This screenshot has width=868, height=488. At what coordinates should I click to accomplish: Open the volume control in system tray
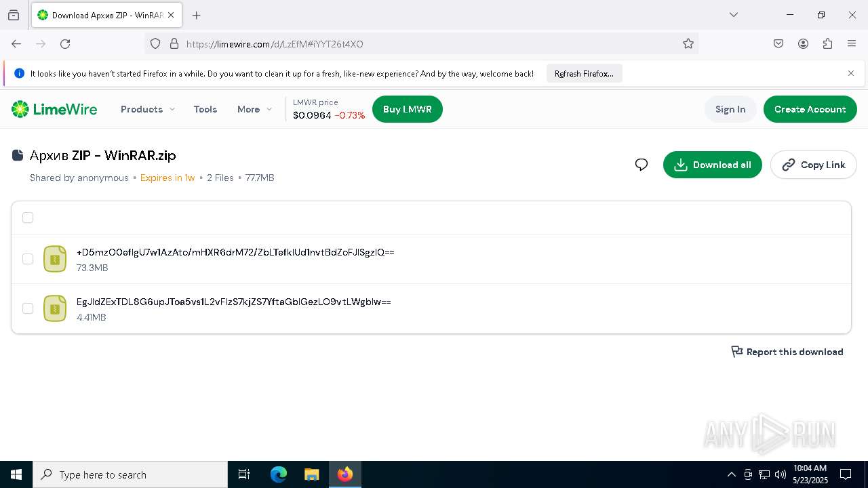click(x=780, y=474)
